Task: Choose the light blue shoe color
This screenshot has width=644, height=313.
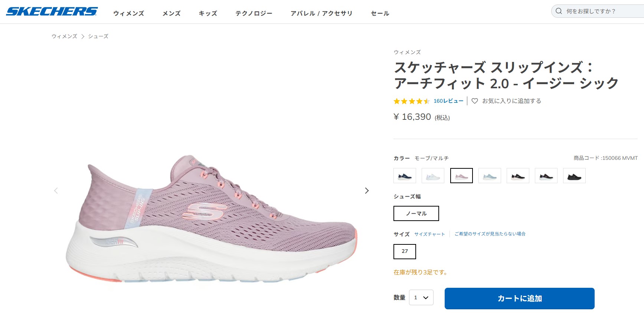Action: (490, 176)
